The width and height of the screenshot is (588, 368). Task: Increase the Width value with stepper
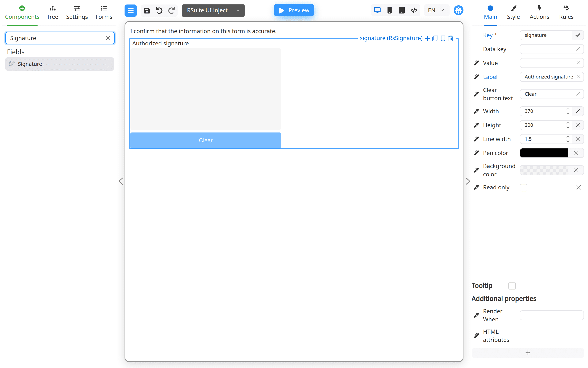pos(568,109)
